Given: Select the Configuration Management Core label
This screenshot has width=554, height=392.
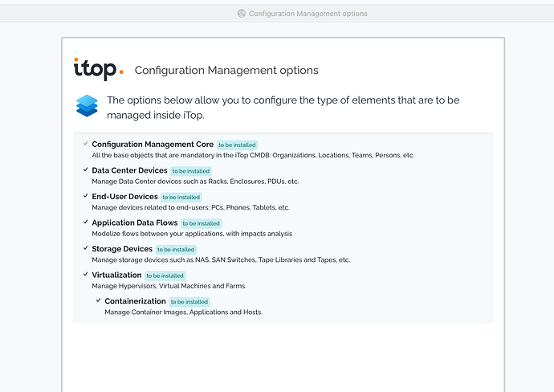Looking at the screenshot, I should pos(153,145).
